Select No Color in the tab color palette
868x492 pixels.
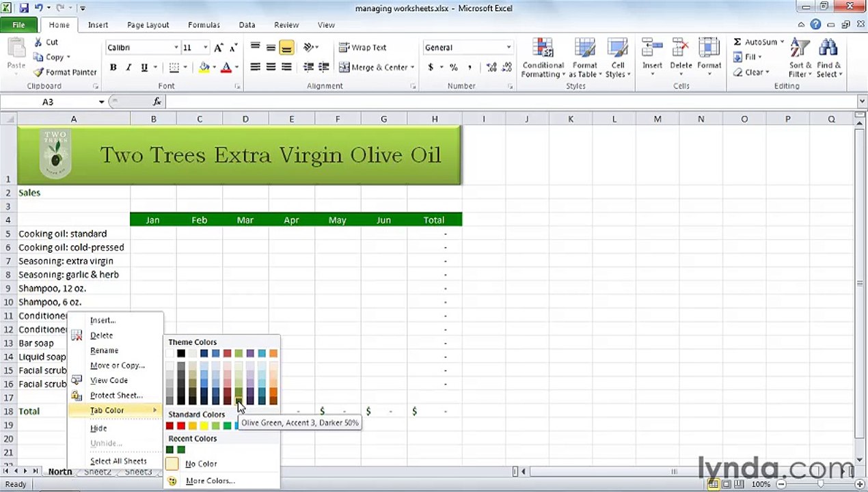pyautogui.click(x=201, y=464)
